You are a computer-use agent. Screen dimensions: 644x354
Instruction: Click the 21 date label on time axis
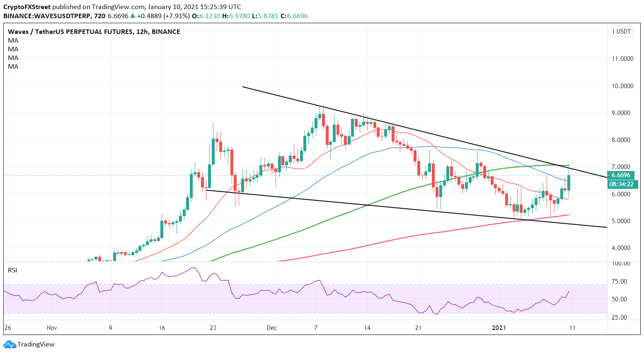[419, 328]
